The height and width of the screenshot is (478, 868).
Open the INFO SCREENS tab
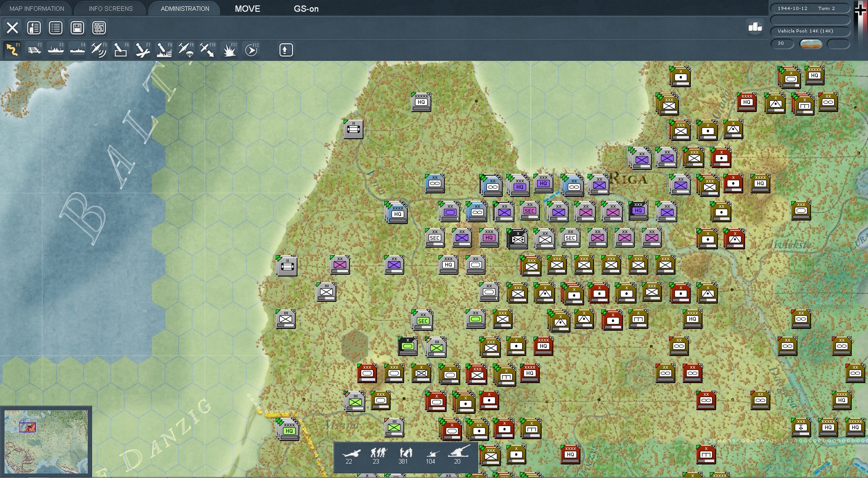(110, 8)
